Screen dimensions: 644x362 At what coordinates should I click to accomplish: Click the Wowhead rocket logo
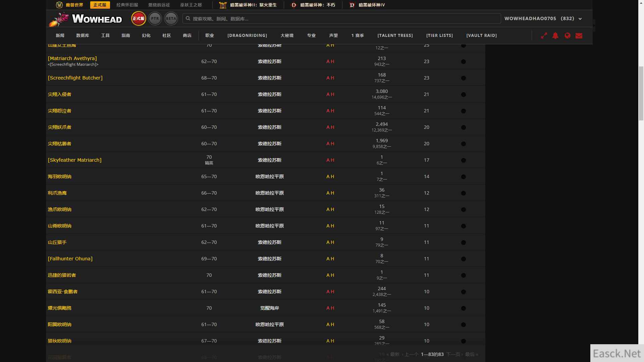[x=86, y=19]
